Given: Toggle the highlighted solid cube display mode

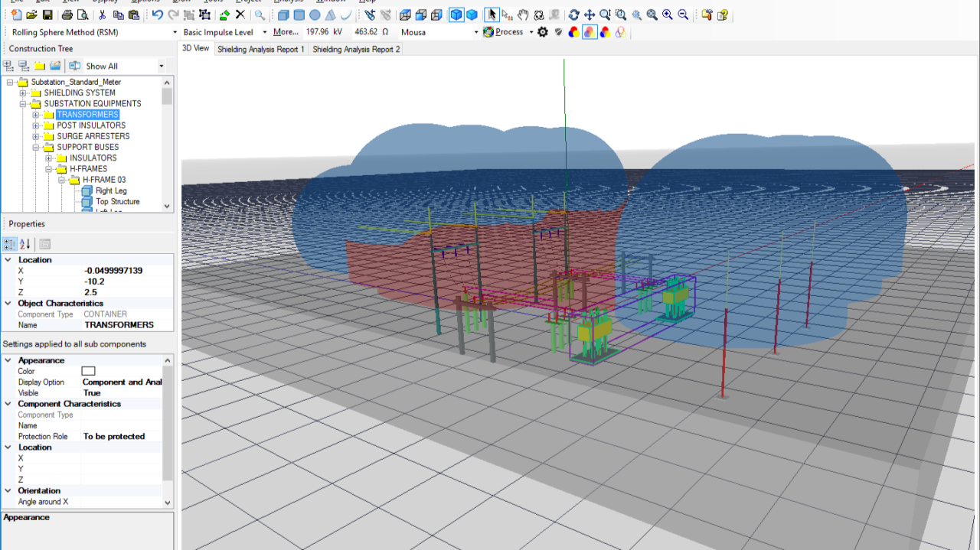Looking at the screenshot, I should click(x=456, y=15).
